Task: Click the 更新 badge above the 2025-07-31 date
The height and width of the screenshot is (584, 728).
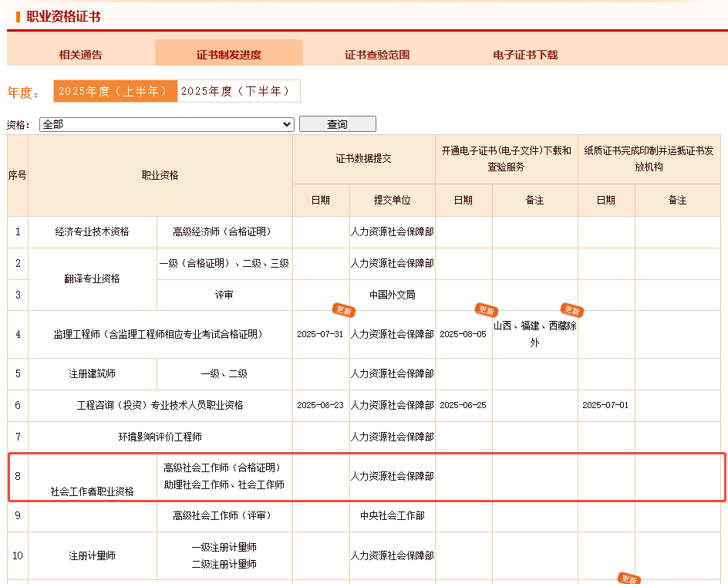Action: [343, 310]
